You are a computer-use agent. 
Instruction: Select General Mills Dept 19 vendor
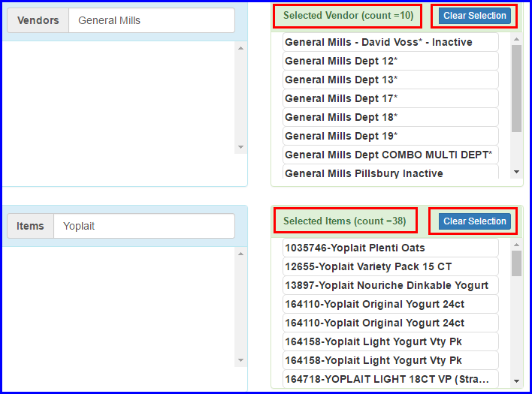click(x=390, y=136)
